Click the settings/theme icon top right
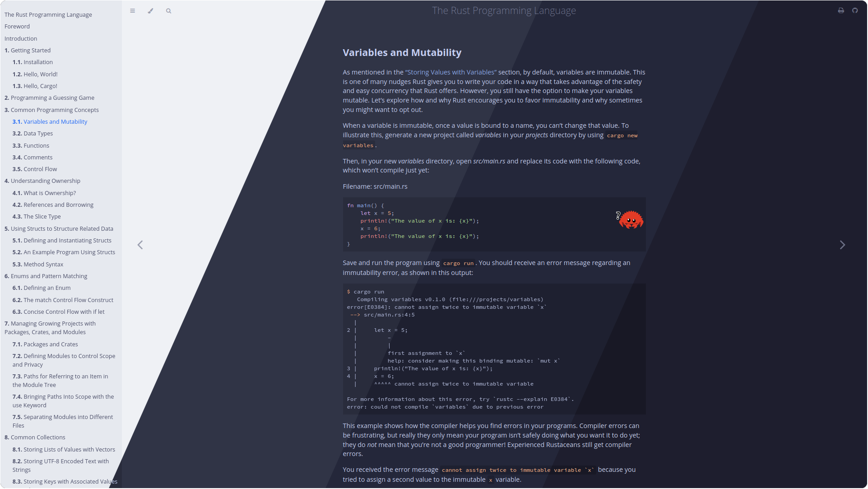The image size is (868, 489). [x=151, y=10]
